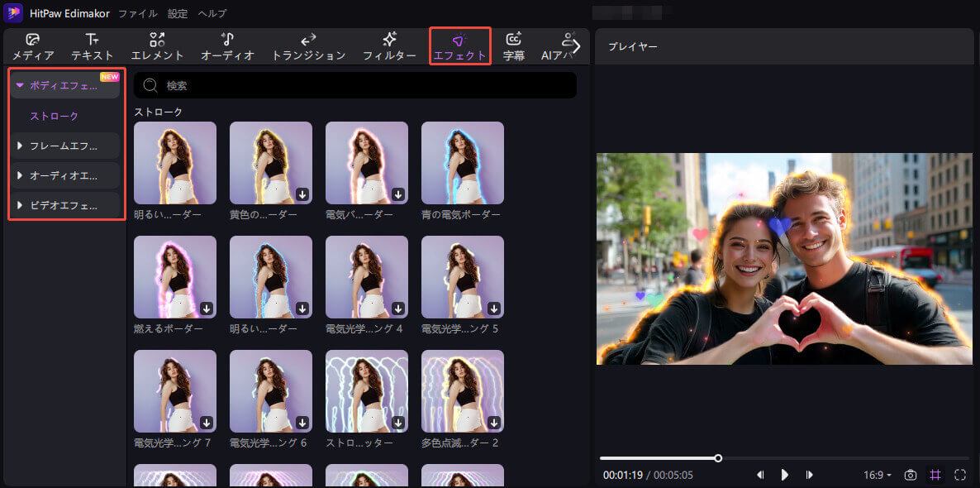Switch to the オーディオ tab

pyautogui.click(x=227, y=47)
